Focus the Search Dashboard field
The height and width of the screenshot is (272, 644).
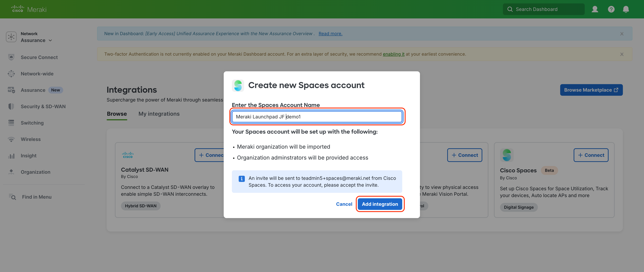coord(543,9)
